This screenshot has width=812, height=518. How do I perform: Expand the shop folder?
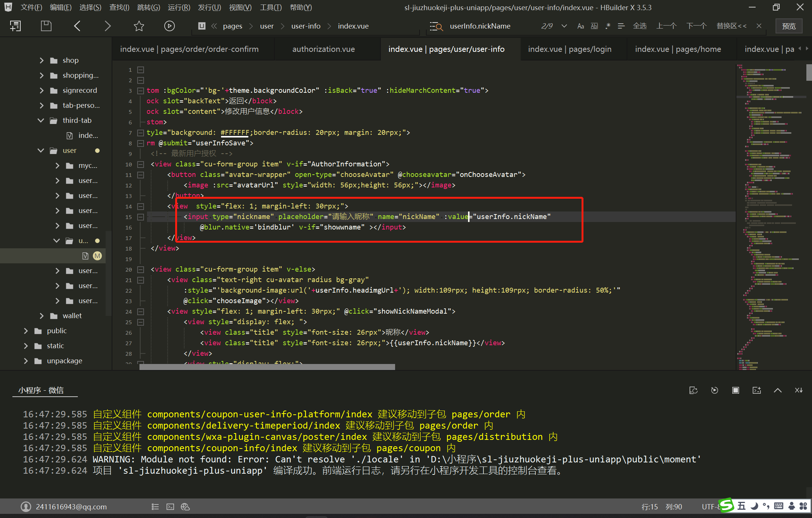(x=41, y=60)
